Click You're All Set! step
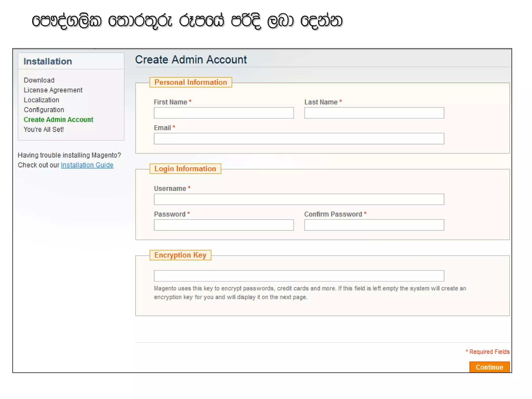532x399 pixels. coord(44,130)
